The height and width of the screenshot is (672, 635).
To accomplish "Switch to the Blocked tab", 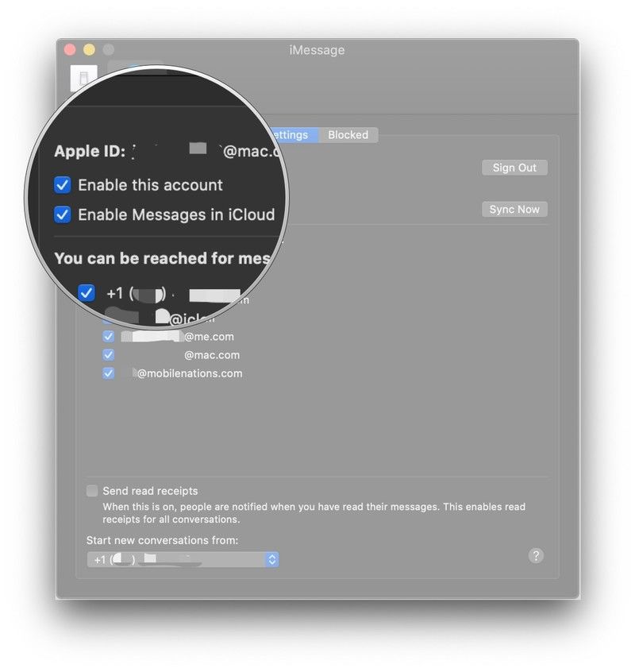I will tap(348, 135).
